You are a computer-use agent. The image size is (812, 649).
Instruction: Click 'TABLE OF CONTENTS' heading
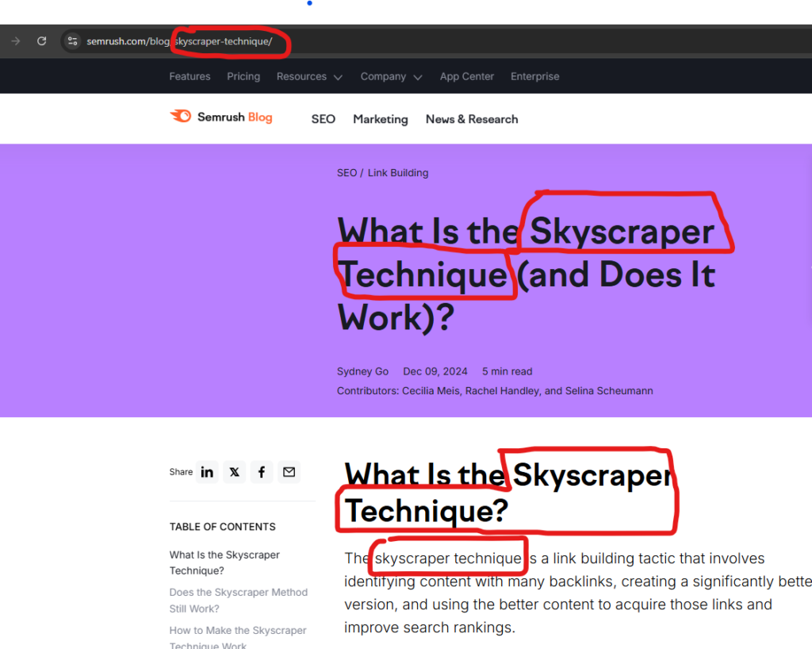tap(222, 527)
